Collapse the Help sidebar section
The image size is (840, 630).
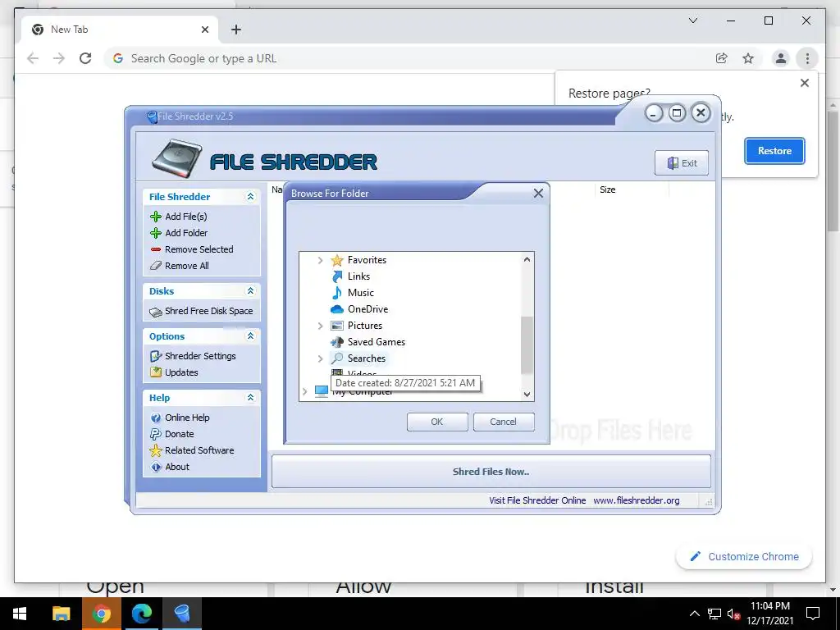coord(250,398)
